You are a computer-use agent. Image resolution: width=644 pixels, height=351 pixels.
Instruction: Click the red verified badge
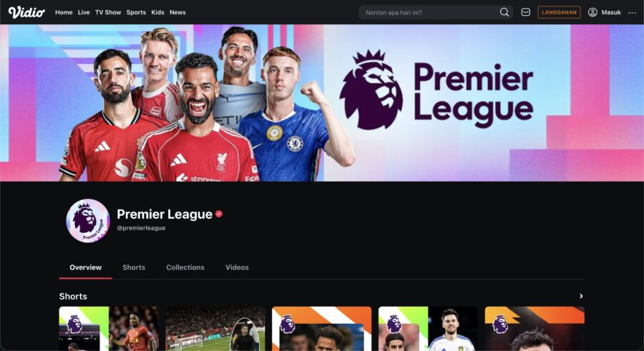click(x=219, y=214)
